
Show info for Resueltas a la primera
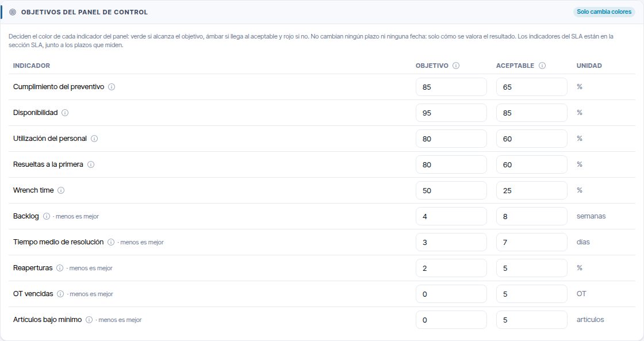pyautogui.click(x=91, y=164)
